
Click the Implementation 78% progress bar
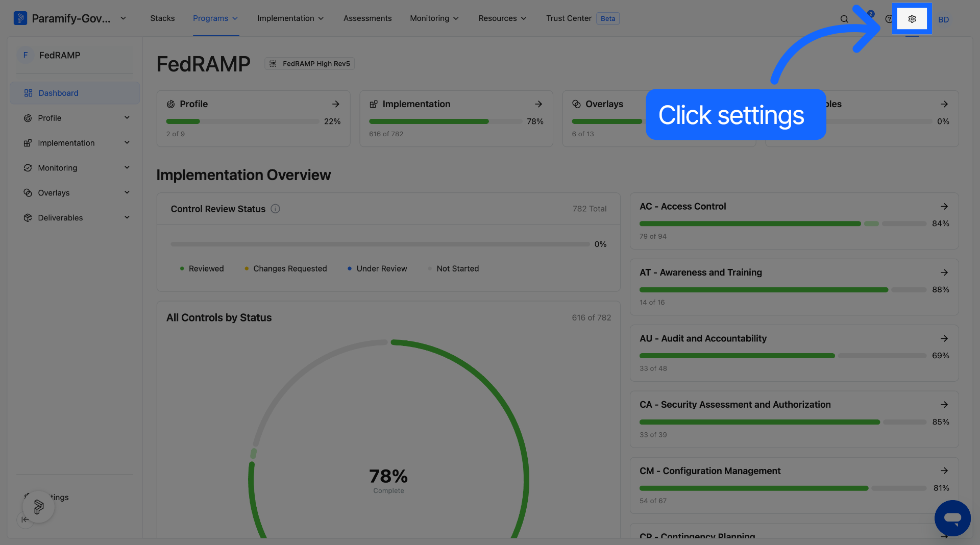point(445,121)
